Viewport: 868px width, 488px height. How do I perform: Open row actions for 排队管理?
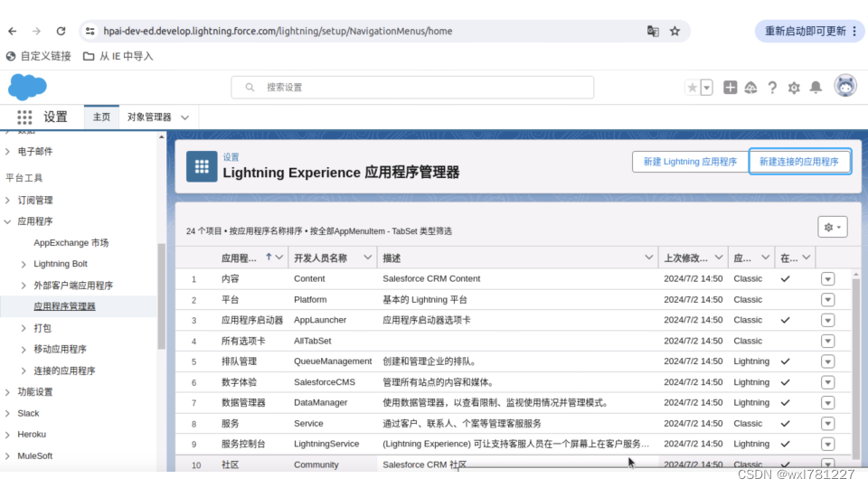(827, 361)
